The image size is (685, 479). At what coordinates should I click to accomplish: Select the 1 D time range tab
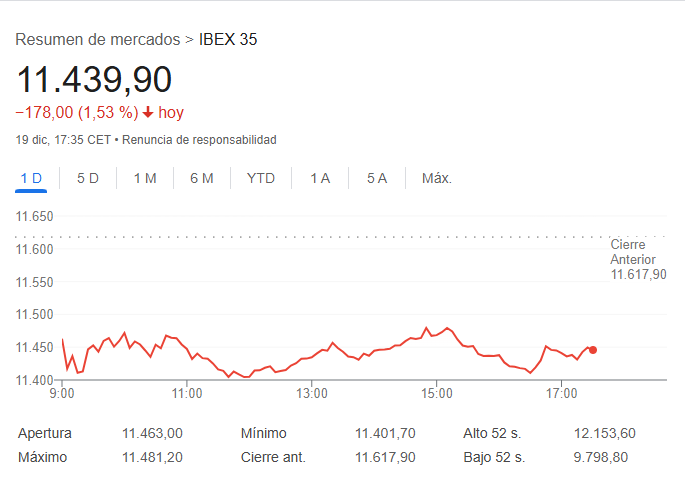[x=31, y=178]
